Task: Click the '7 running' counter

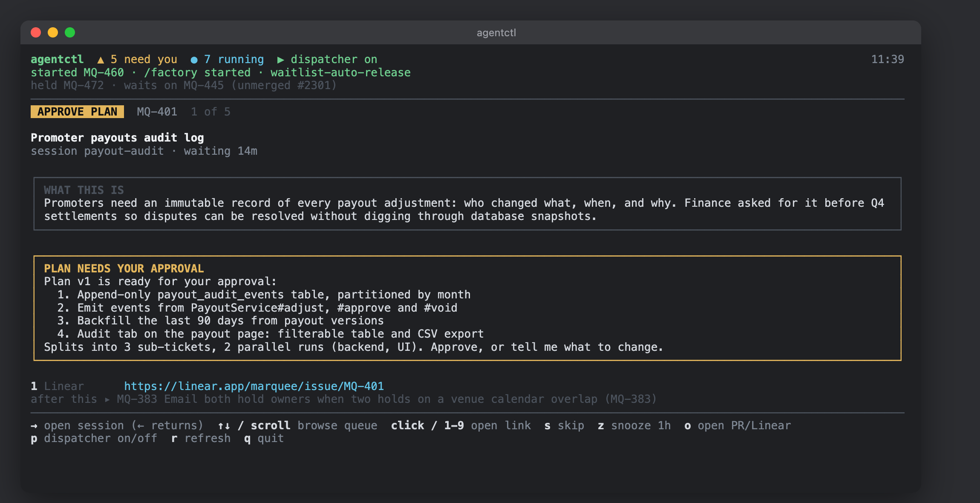Action: (x=234, y=59)
